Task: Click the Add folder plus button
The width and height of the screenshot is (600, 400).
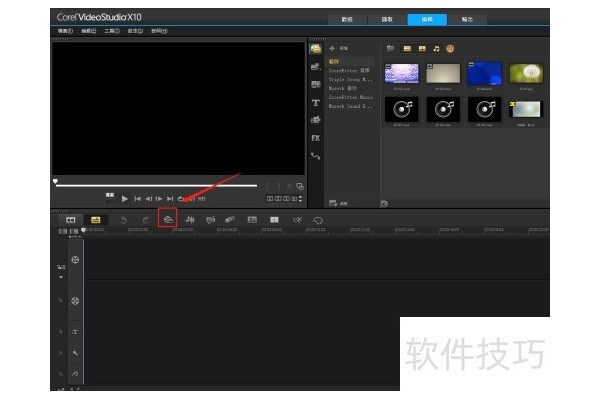Action: (x=332, y=48)
